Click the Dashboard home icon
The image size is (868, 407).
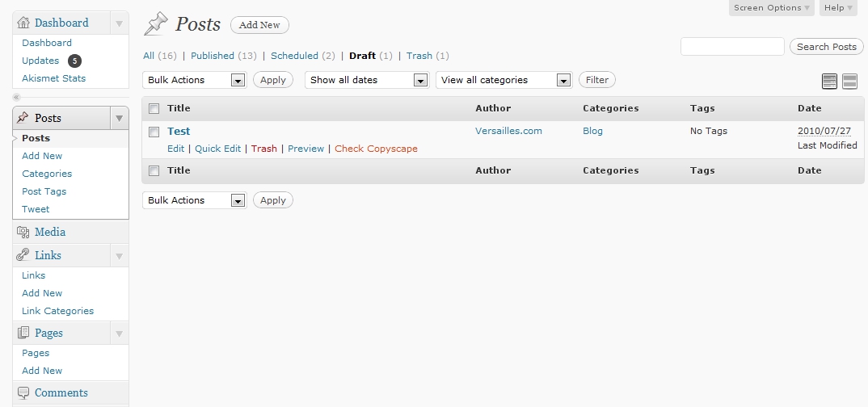(x=23, y=23)
